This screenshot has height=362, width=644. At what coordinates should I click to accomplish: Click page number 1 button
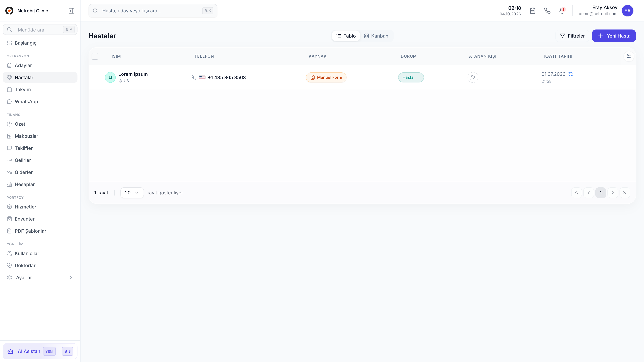click(601, 193)
